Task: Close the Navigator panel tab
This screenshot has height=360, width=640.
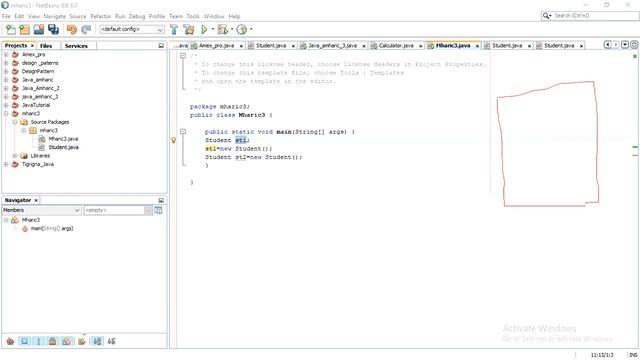Action: [x=36, y=200]
